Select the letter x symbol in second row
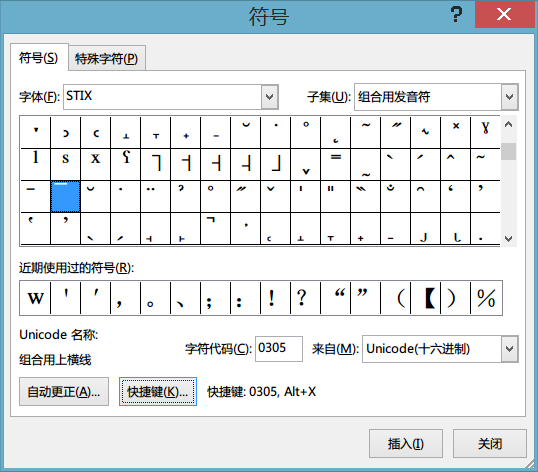The width and height of the screenshot is (538, 472). (x=95, y=164)
